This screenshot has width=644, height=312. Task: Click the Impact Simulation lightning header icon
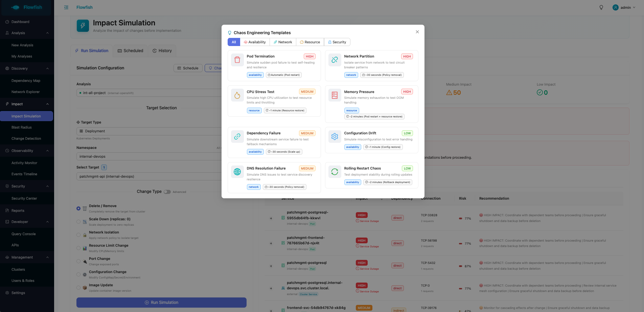[83, 26]
